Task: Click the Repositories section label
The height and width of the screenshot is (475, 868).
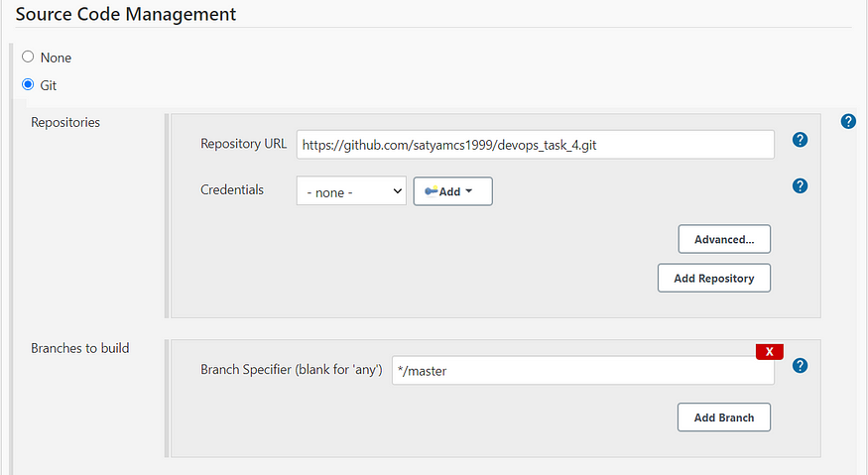Action: point(65,122)
